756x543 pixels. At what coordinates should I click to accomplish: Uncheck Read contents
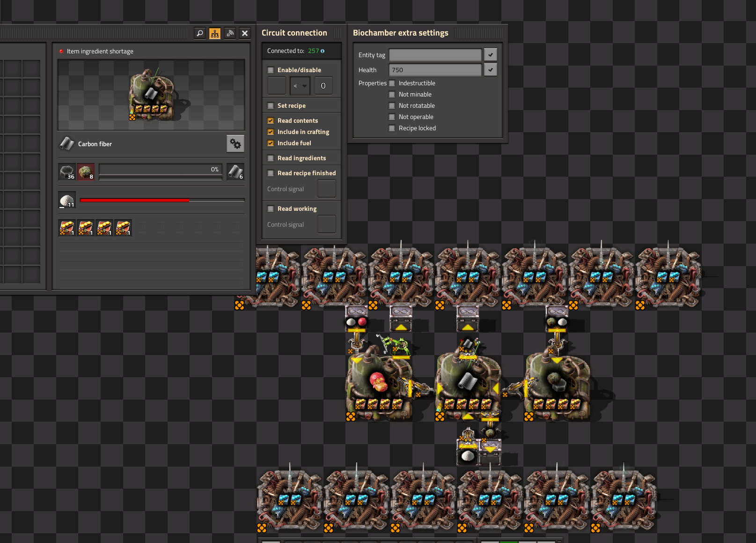point(271,121)
